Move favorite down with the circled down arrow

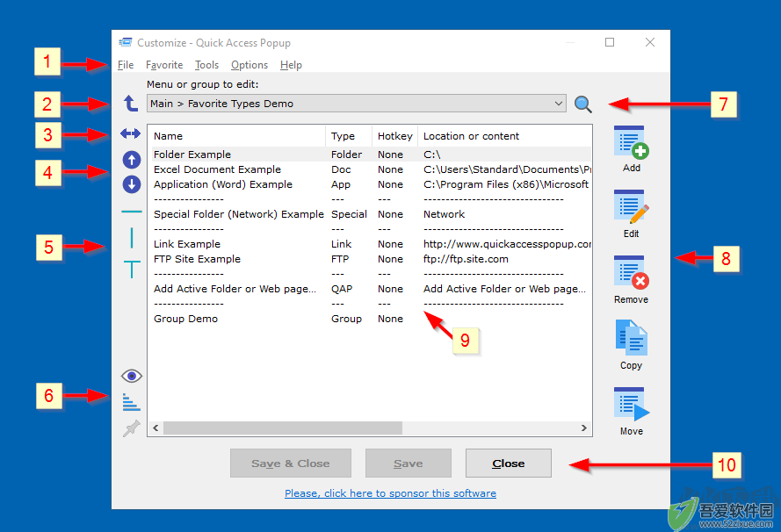132,184
